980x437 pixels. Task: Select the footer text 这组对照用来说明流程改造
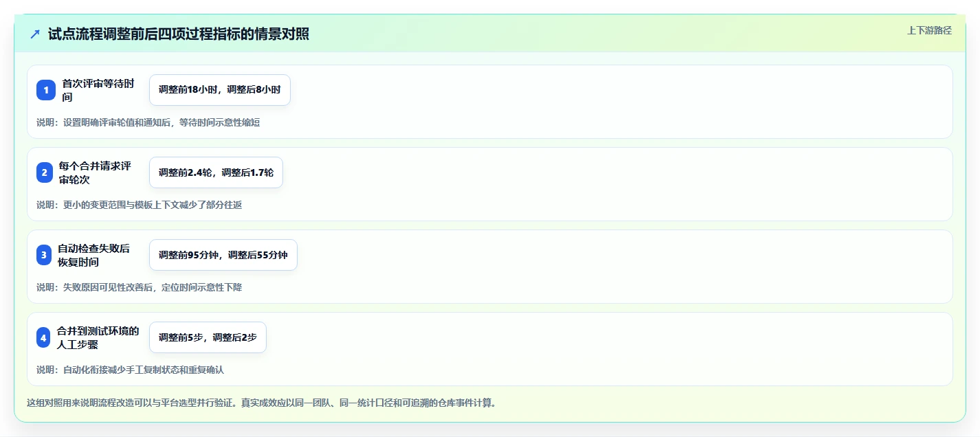point(261,403)
